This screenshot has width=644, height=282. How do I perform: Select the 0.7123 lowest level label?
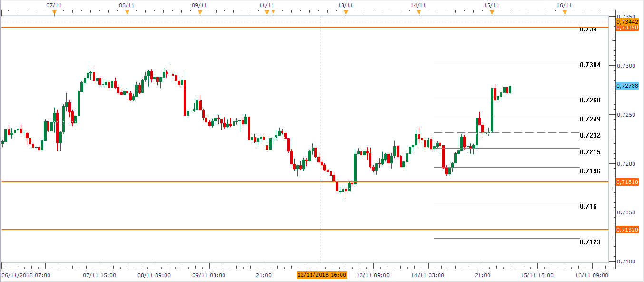coord(590,242)
